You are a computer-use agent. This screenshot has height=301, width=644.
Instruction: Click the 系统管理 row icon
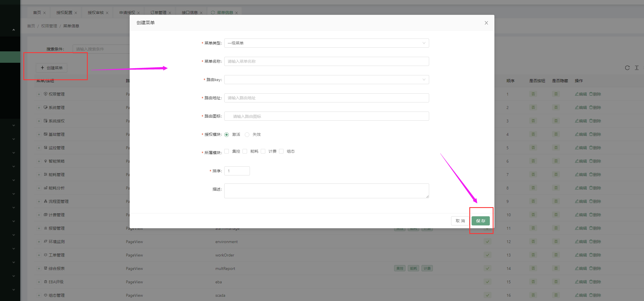[46, 107]
